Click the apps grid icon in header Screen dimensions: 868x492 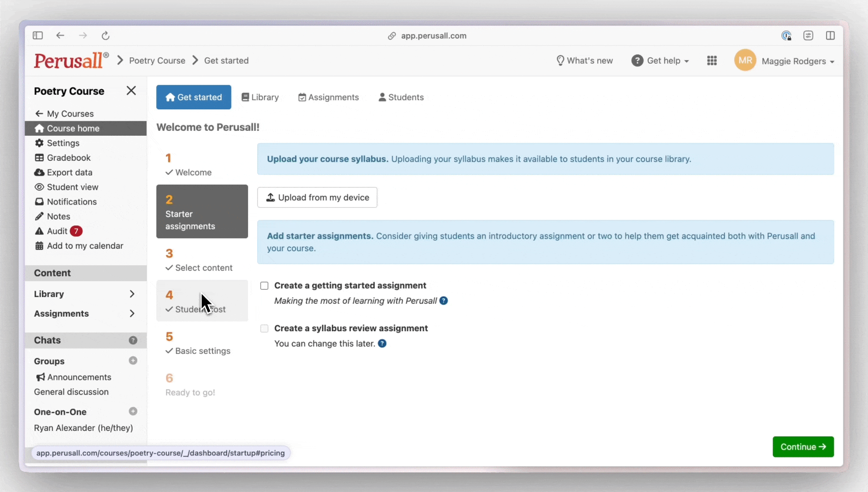coord(712,61)
